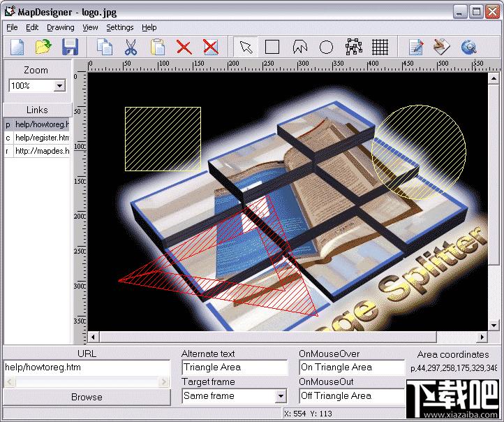
Task: Click the Area coordinates value
Action: click(453, 368)
